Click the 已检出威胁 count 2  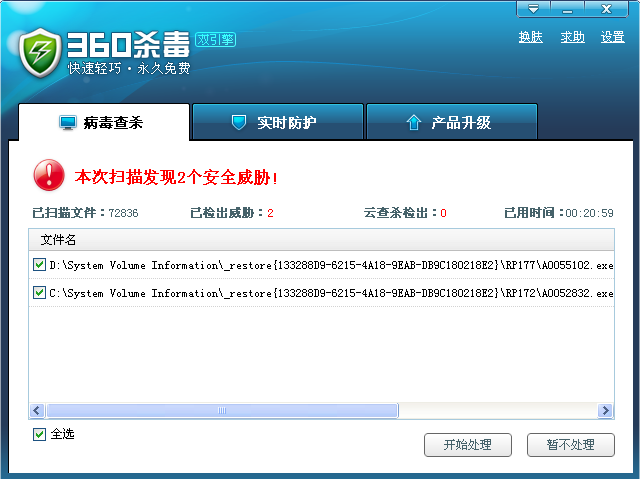tap(270, 213)
